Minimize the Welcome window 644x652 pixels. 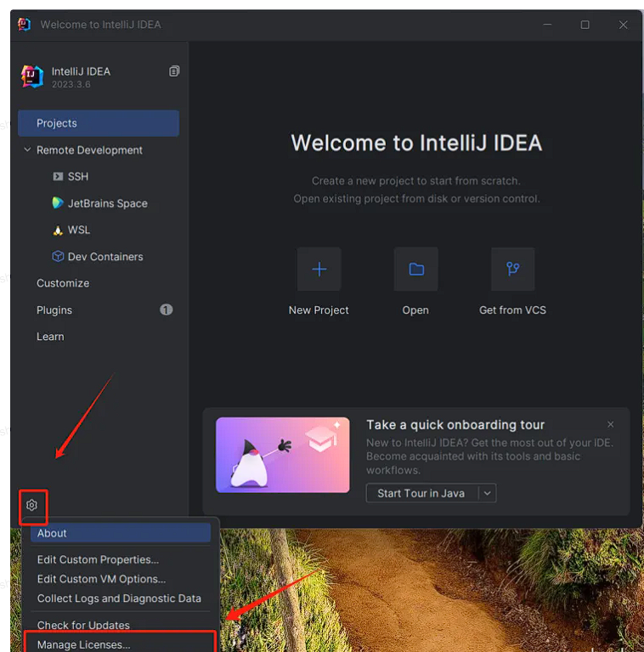pyautogui.click(x=548, y=25)
